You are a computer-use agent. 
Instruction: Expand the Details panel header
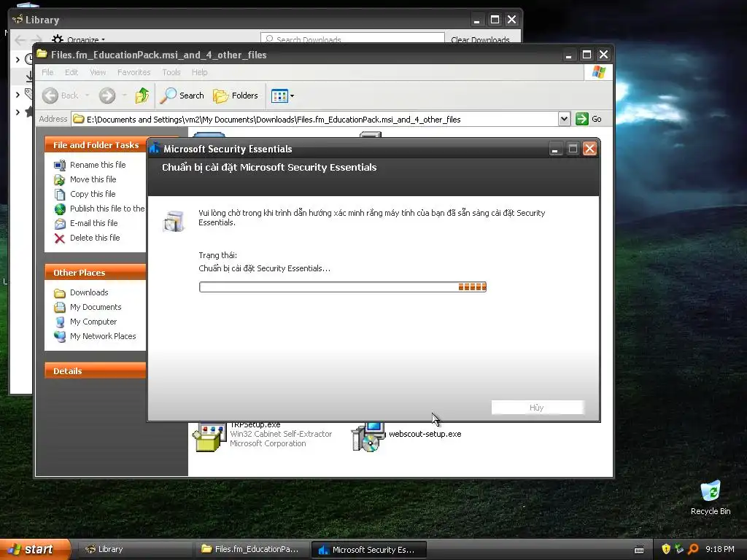click(x=96, y=371)
